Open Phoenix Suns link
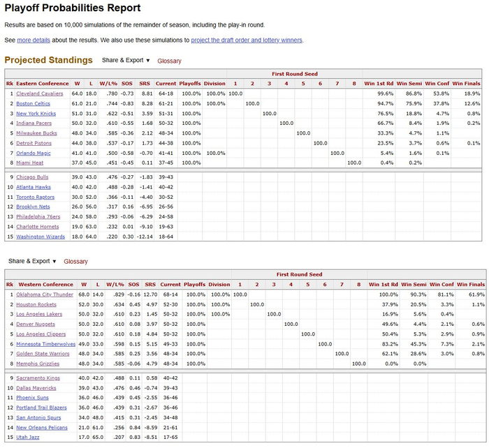The width and height of the screenshot is (489, 448). pos(32,398)
